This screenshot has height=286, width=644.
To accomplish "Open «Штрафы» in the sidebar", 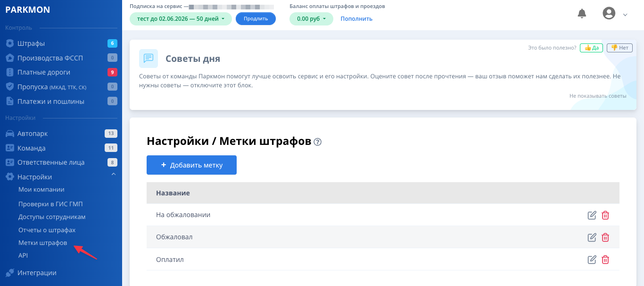I will coord(31,43).
